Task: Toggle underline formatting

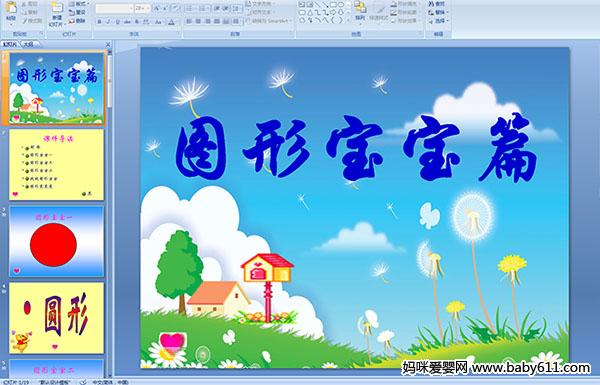Action: coord(117,22)
